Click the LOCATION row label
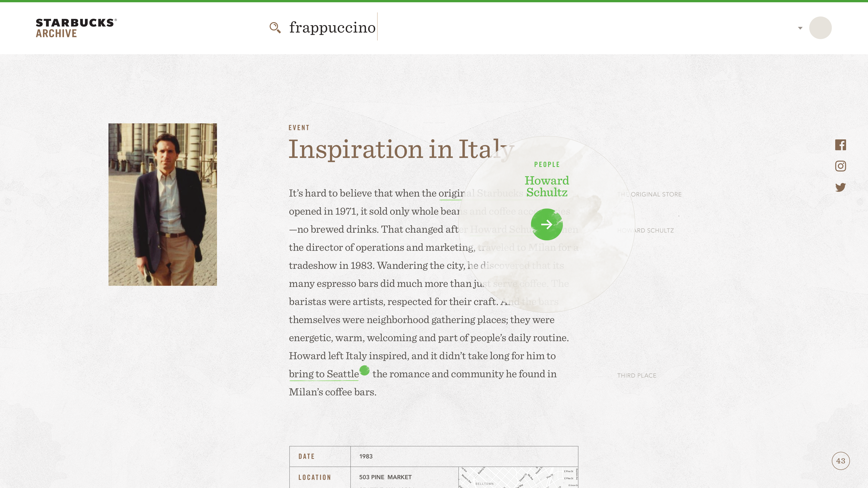 pos(314,477)
